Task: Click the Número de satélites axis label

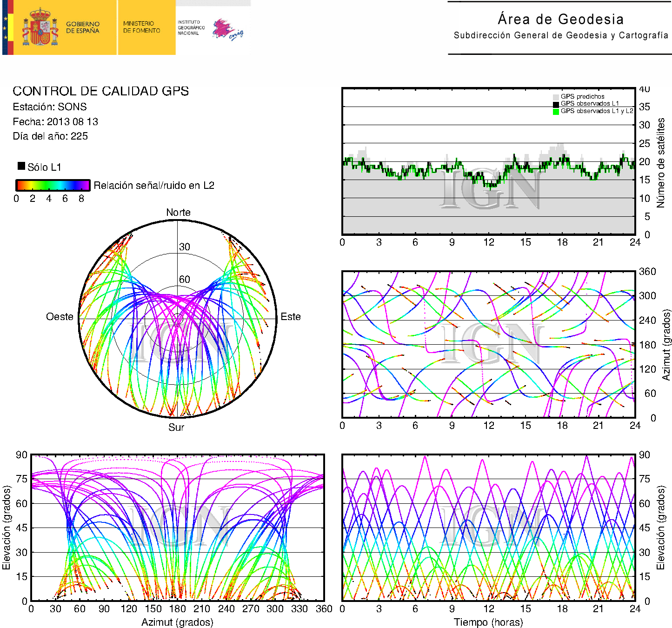Action: tap(660, 162)
